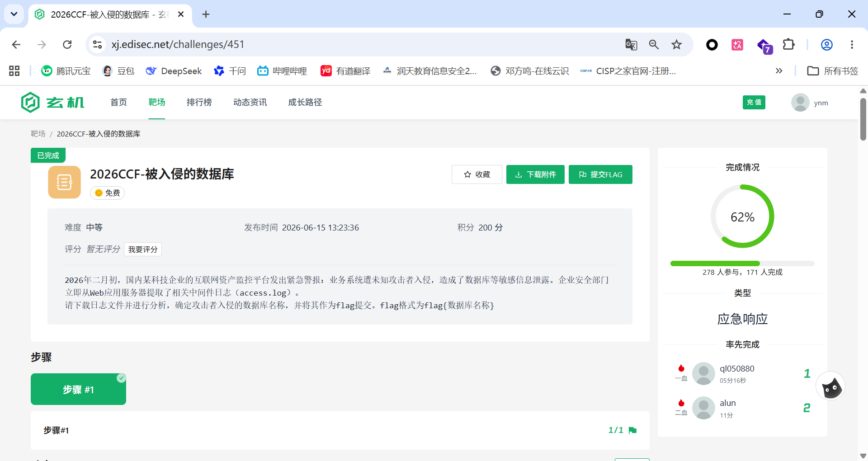
Task: Click the 免费 free tag badge
Action: [x=108, y=193]
